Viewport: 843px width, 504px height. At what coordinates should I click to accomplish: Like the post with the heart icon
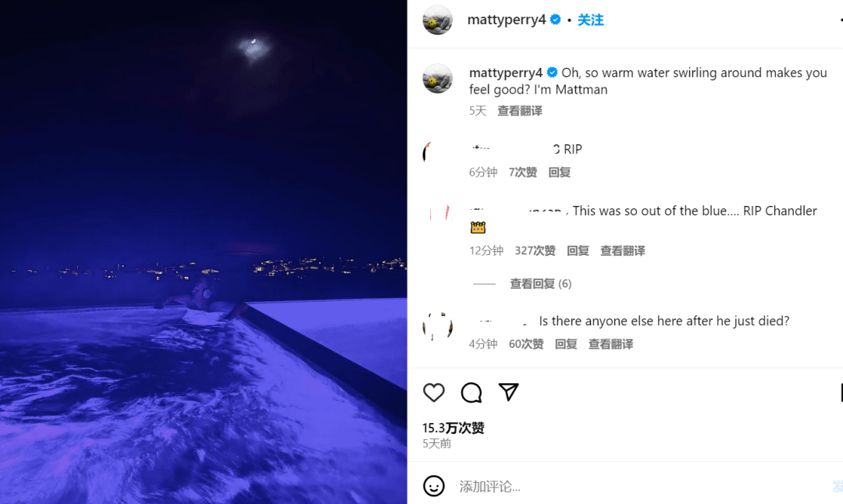point(433,392)
